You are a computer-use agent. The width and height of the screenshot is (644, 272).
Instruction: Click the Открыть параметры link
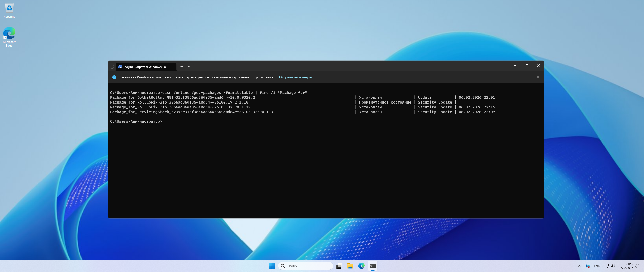tap(295, 77)
